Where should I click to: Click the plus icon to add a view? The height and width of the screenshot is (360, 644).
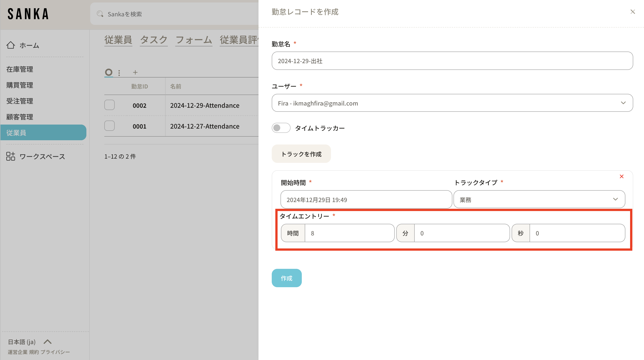click(x=135, y=72)
